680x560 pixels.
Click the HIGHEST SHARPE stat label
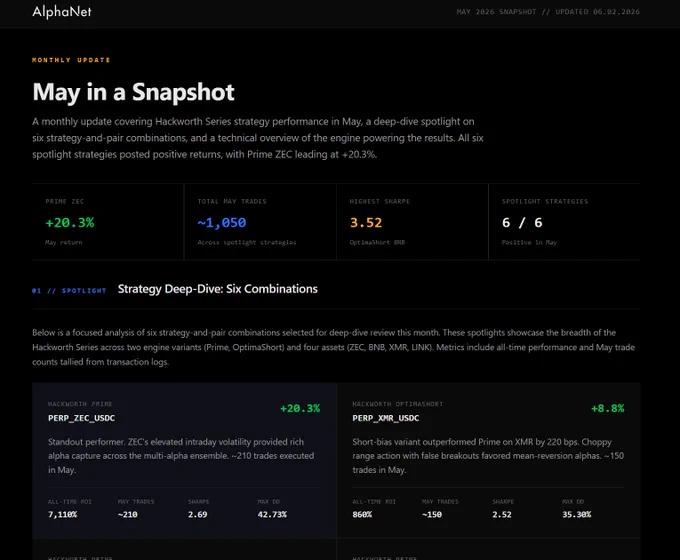(379, 201)
